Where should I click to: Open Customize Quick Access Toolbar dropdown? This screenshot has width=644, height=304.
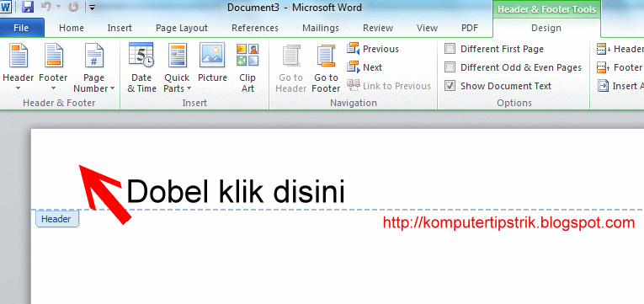(92, 8)
